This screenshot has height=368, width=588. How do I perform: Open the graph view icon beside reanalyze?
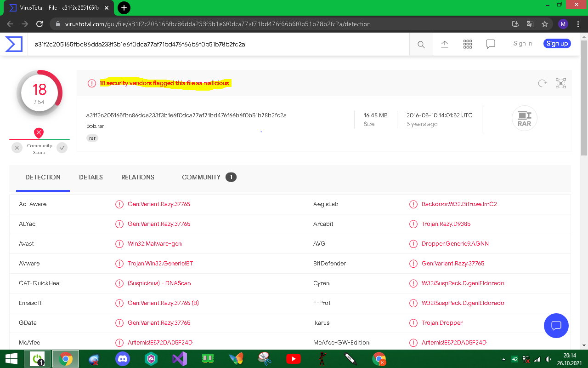[561, 83]
